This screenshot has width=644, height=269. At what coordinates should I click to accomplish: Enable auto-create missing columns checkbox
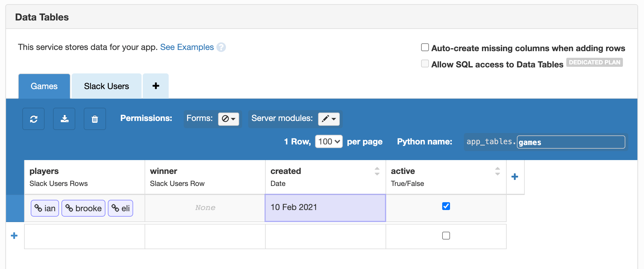[425, 48]
